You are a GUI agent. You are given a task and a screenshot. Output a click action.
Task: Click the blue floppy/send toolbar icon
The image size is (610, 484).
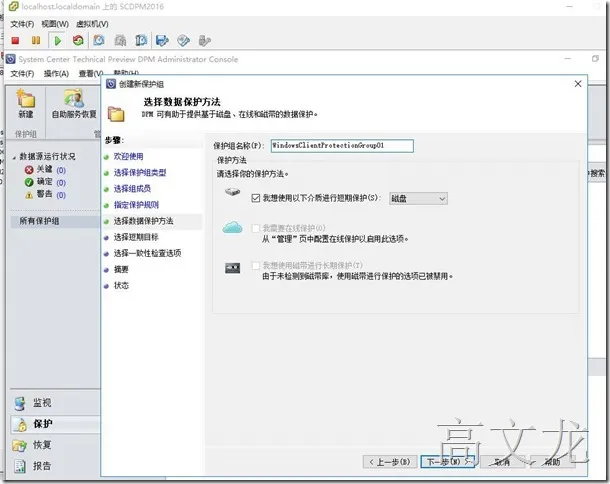[162, 40]
